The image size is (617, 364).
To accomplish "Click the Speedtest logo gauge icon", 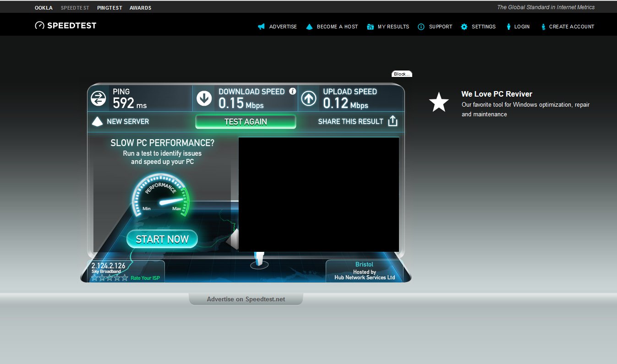I will pyautogui.click(x=39, y=26).
